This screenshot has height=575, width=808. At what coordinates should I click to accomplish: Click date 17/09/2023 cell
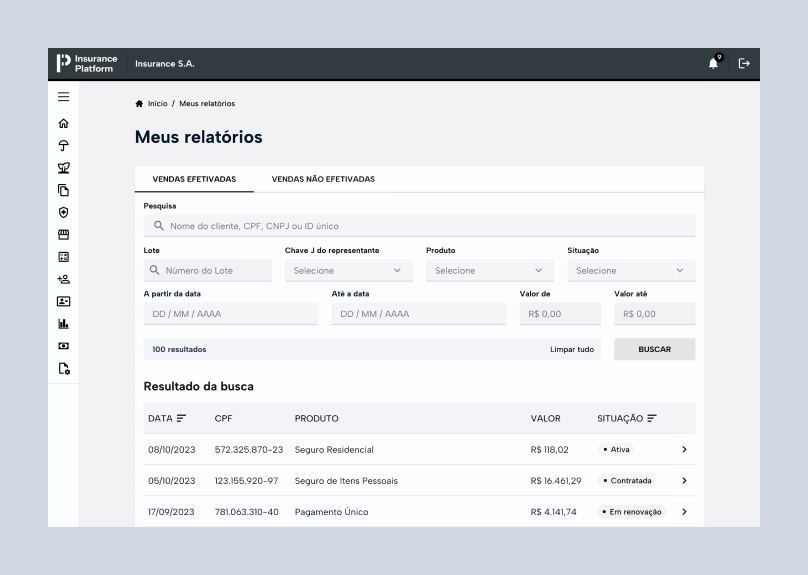click(x=171, y=512)
